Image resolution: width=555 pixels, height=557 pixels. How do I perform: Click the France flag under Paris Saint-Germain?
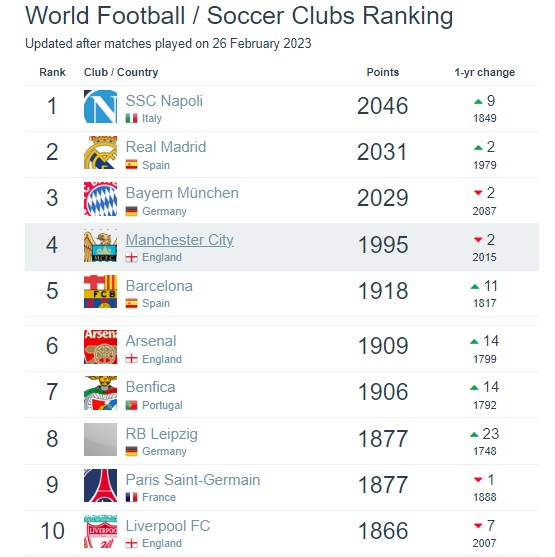pos(131,497)
